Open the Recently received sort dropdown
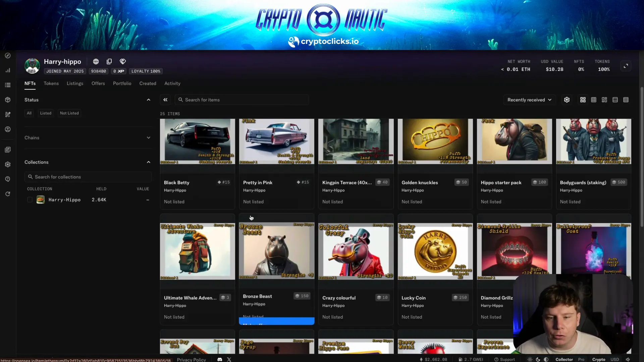Image resolution: width=644 pixels, height=362 pixels. [529, 100]
